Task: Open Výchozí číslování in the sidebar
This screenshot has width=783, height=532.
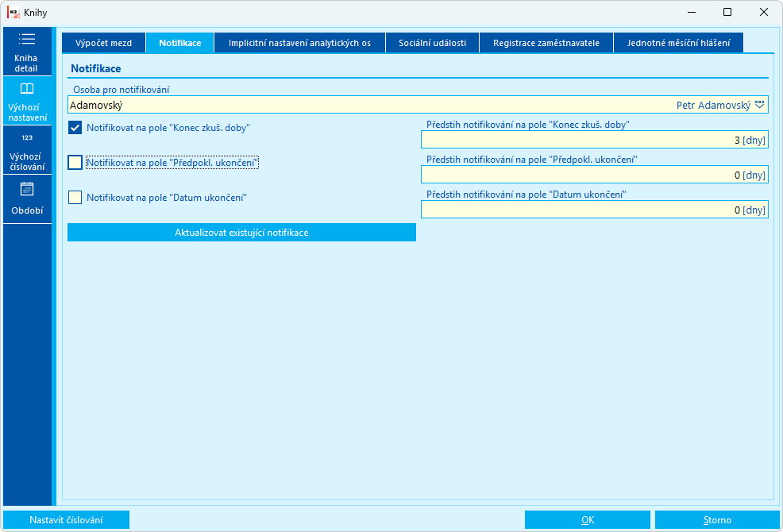Action: point(27,150)
